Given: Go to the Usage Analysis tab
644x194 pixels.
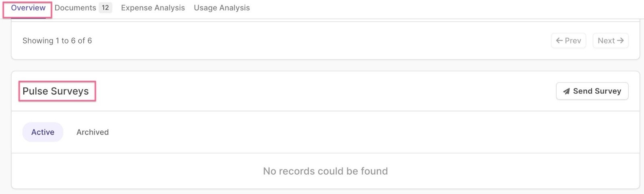Looking at the screenshot, I should tap(222, 8).
